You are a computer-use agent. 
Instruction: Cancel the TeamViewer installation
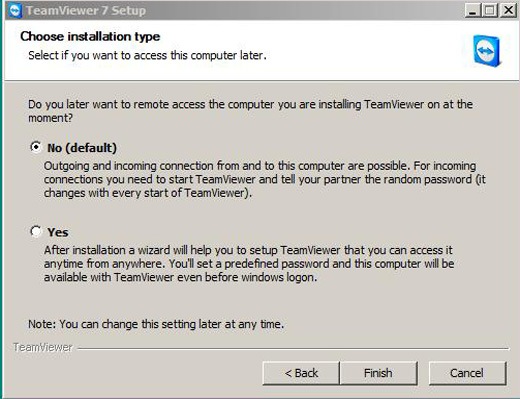coord(467,373)
